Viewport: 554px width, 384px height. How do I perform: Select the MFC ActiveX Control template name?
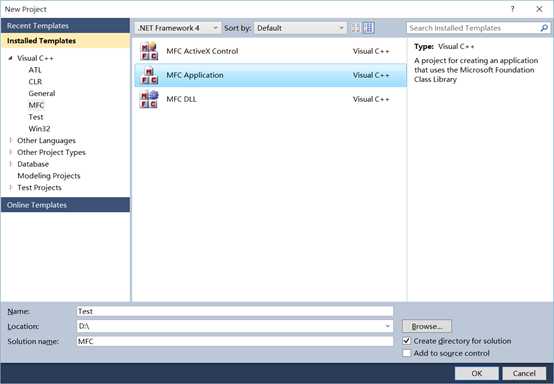[x=202, y=51]
